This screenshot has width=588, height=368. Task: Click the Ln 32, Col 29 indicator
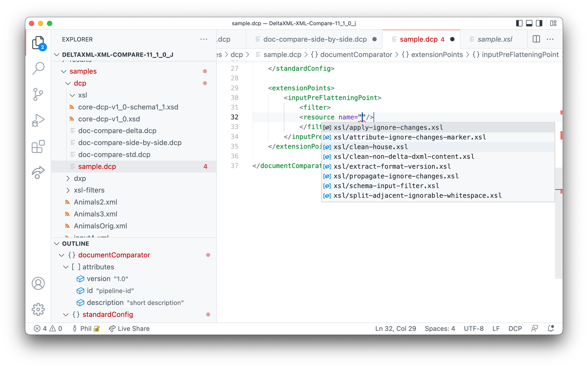395,328
